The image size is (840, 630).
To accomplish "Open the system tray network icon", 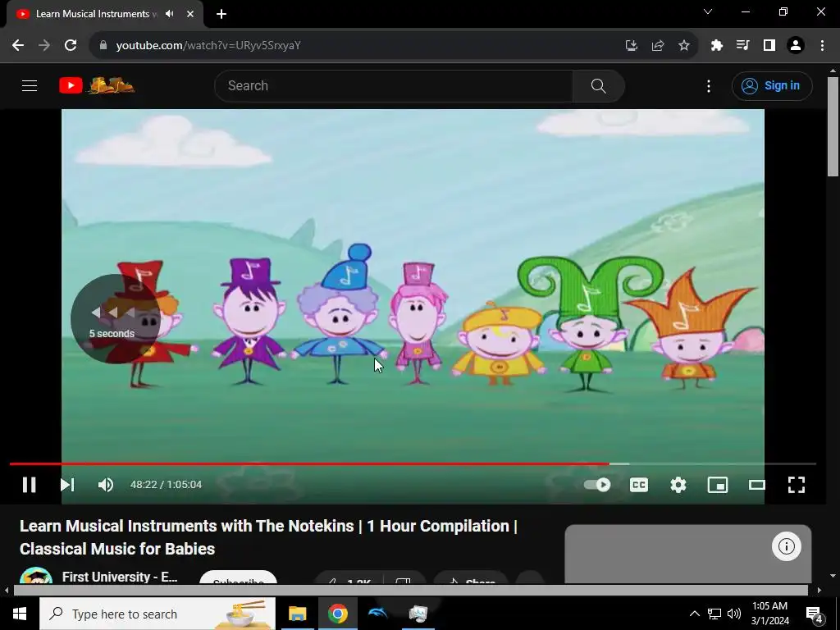I will [x=714, y=614].
